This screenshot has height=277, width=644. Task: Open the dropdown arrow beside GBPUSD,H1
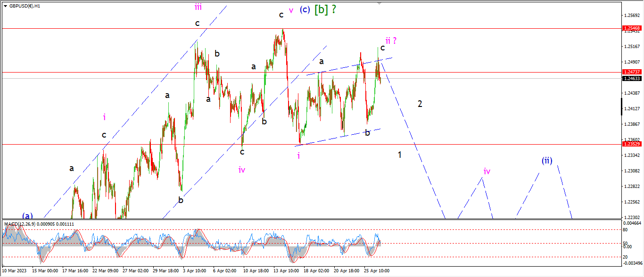pyautogui.click(x=5, y=6)
